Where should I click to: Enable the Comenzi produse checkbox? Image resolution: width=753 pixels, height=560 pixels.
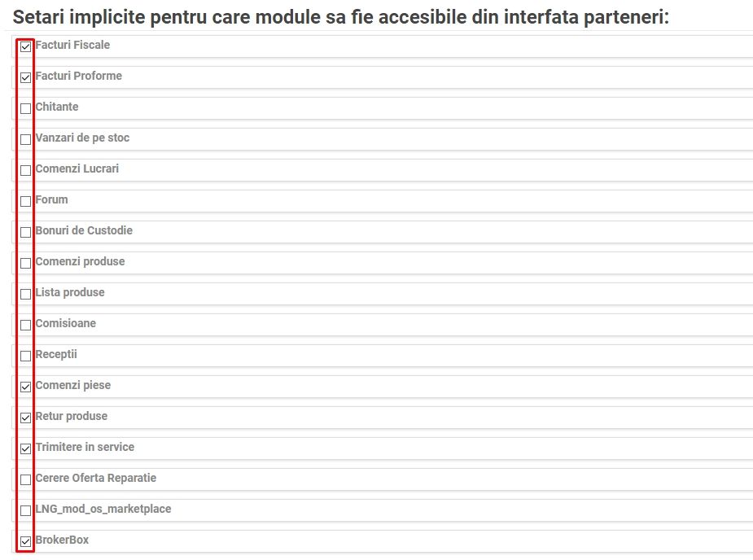coord(25,263)
